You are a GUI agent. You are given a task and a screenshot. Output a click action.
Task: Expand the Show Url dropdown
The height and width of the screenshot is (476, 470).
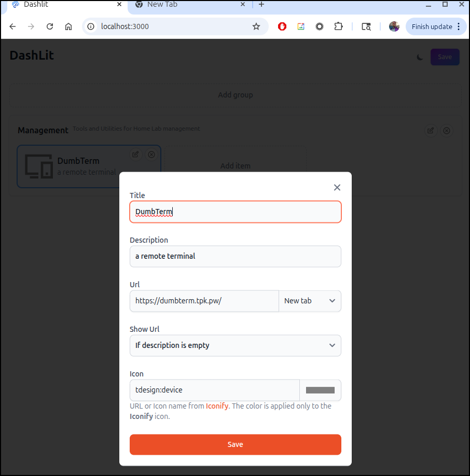pyautogui.click(x=235, y=345)
